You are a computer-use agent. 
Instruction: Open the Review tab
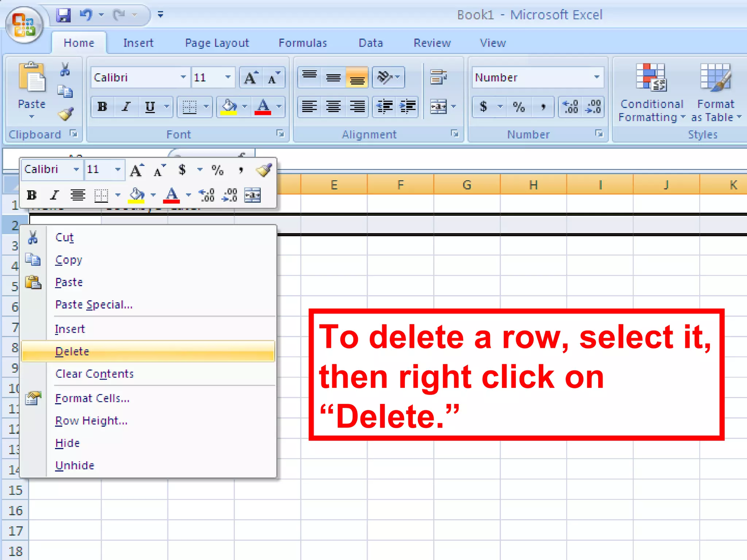(x=432, y=43)
